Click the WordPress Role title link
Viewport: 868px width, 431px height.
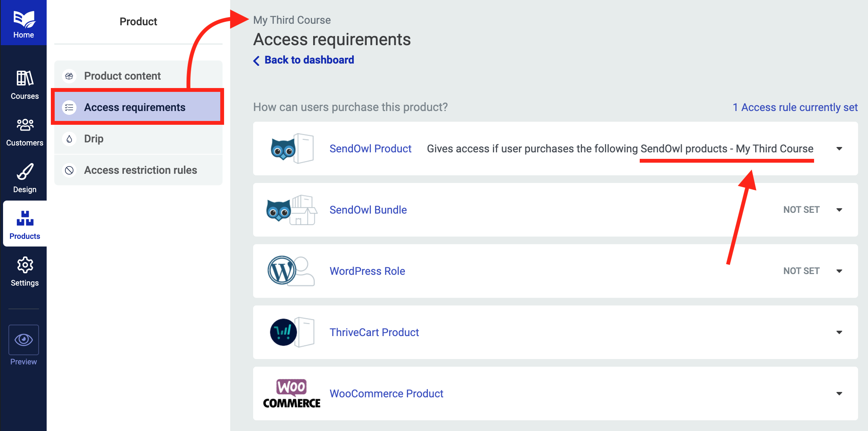pos(367,271)
